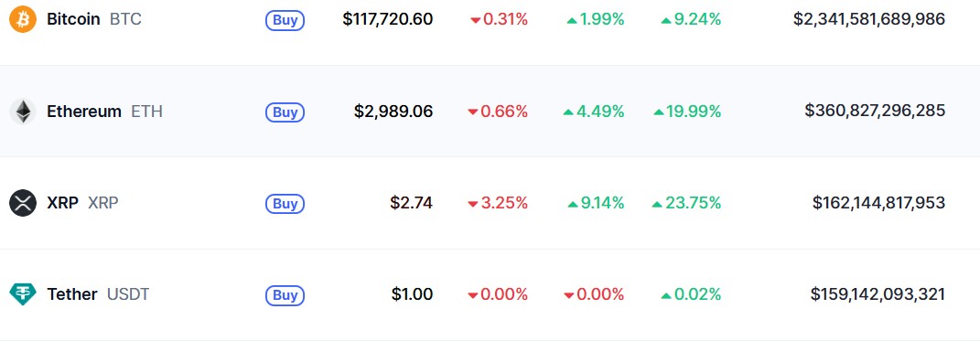The image size is (980, 341).
Task: Click Bitcoin price $117,720.60
Action: 387,19
